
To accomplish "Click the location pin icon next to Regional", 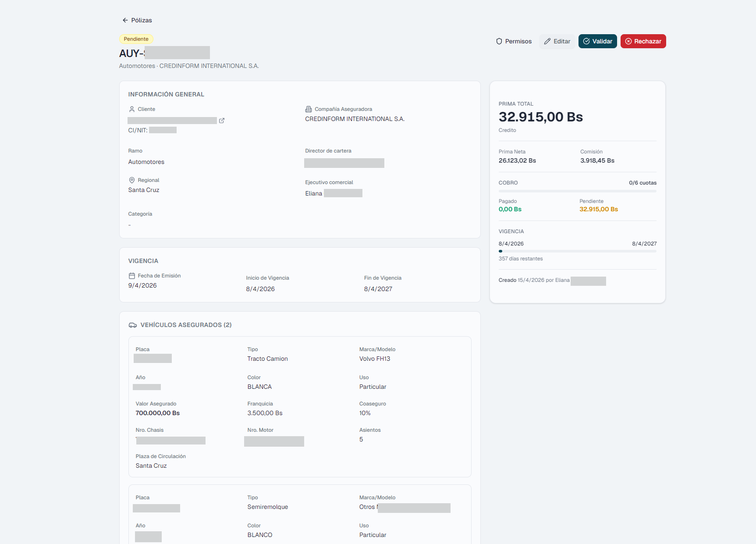I will (x=131, y=180).
